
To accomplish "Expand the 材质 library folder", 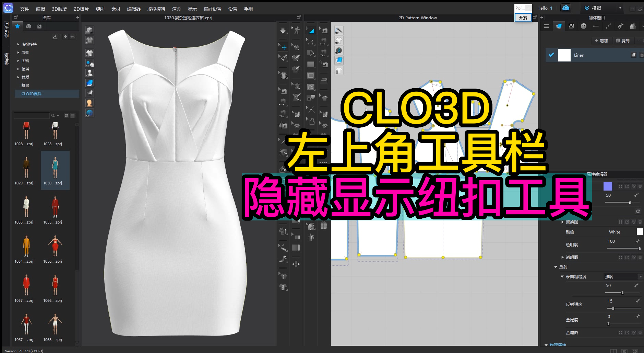I will click(x=18, y=77).
